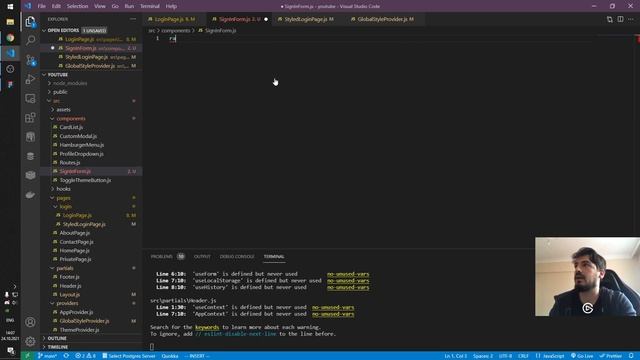Image resolution: width=640 pixels, height=360 pixels.
Task: Expand the public folder
Action: 60,92
